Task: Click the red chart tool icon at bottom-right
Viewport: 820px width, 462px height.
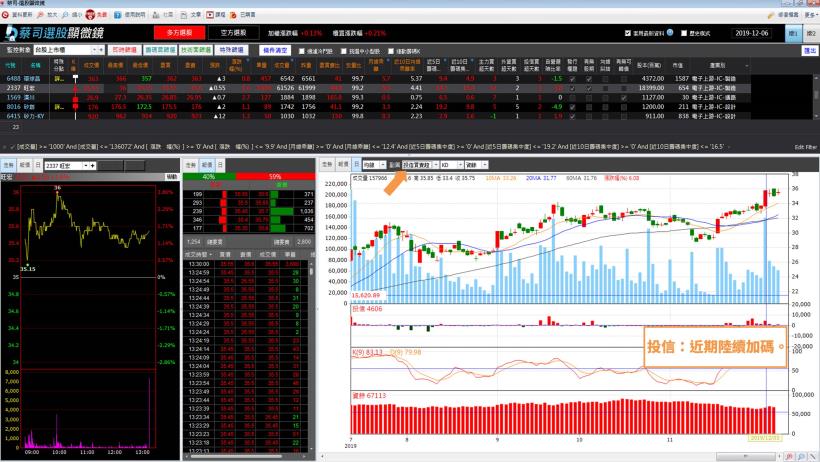Action: coord(789,457)
